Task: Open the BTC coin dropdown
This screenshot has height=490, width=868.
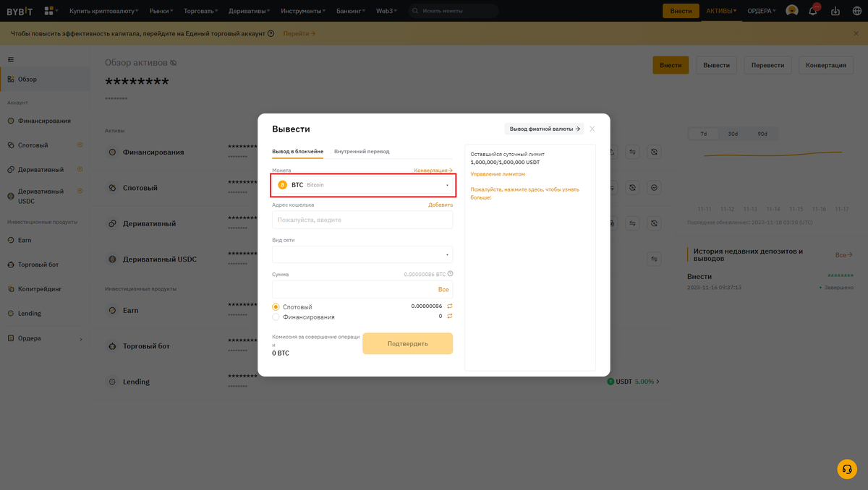Action: tap(363, 185)
